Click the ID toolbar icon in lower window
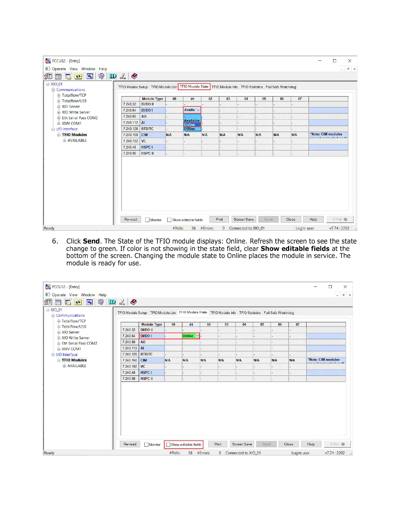411x532 pixels. pyautogui.click(x=112, y=302)
